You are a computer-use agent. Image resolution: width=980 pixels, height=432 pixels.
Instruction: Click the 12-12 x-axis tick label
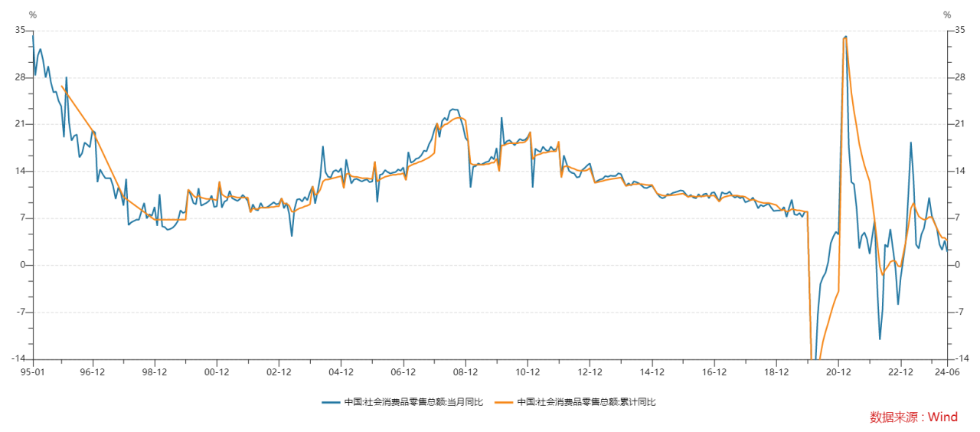coord(590,372)
